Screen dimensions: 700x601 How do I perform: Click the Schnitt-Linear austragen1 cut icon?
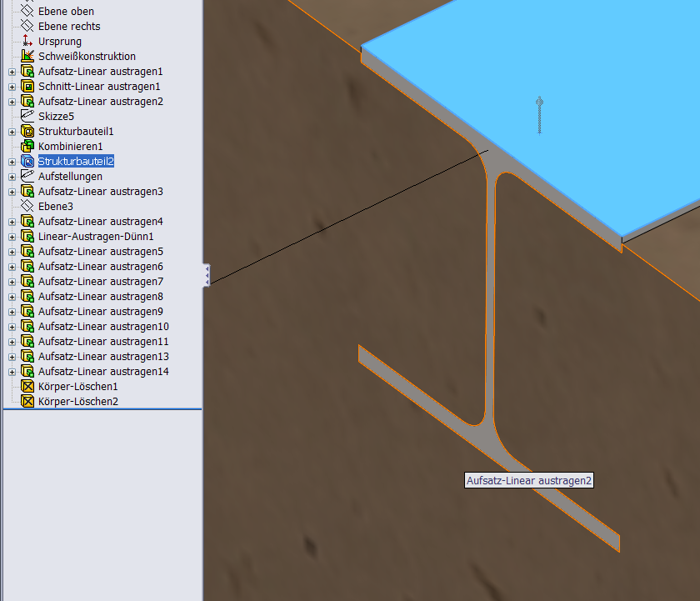[x=27, y=86]
